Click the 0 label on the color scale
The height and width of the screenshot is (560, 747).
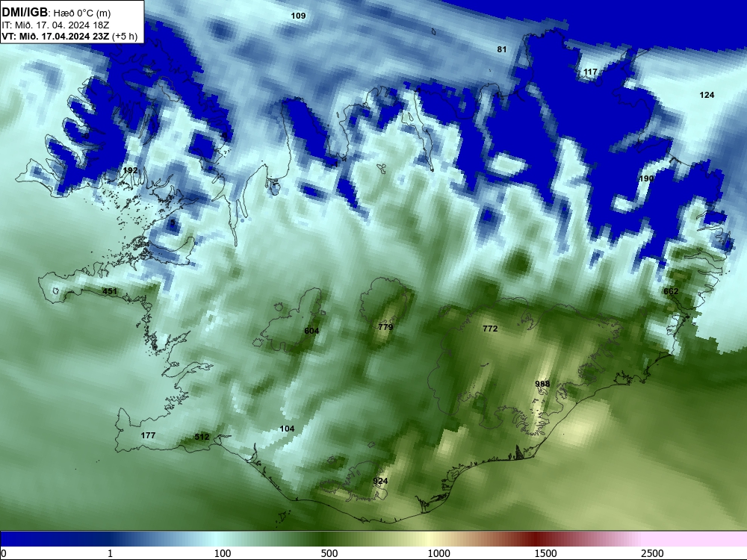click(3, 553)
